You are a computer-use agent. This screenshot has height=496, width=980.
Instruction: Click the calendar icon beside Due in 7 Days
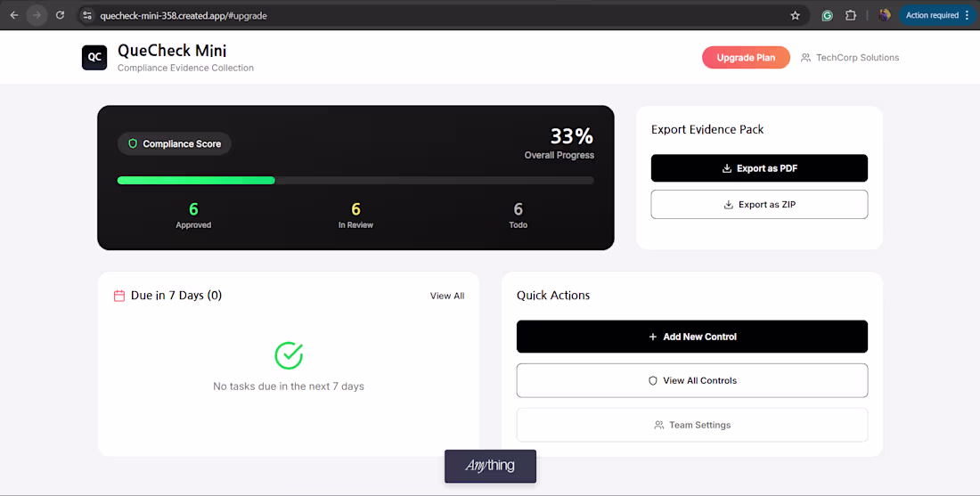(118, 296)
